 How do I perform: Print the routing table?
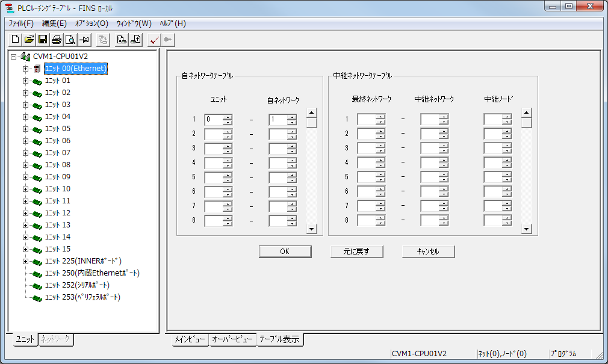56,39
